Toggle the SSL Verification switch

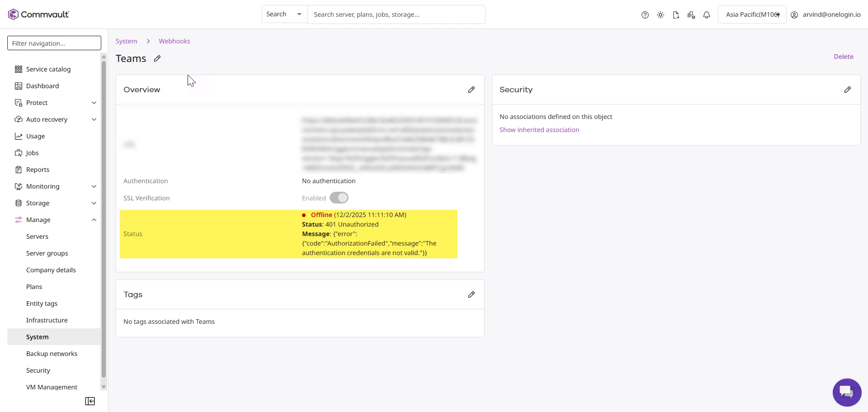tap(339, 198)
